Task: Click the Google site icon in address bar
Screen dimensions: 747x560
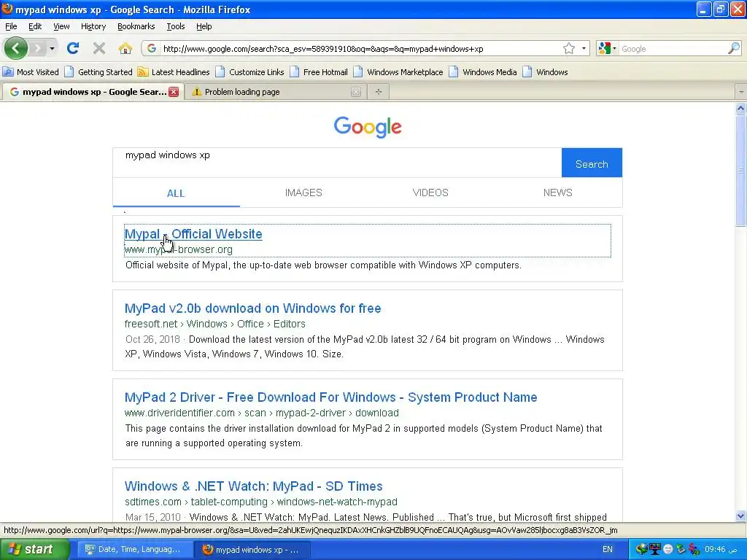Action: [152, 49]
